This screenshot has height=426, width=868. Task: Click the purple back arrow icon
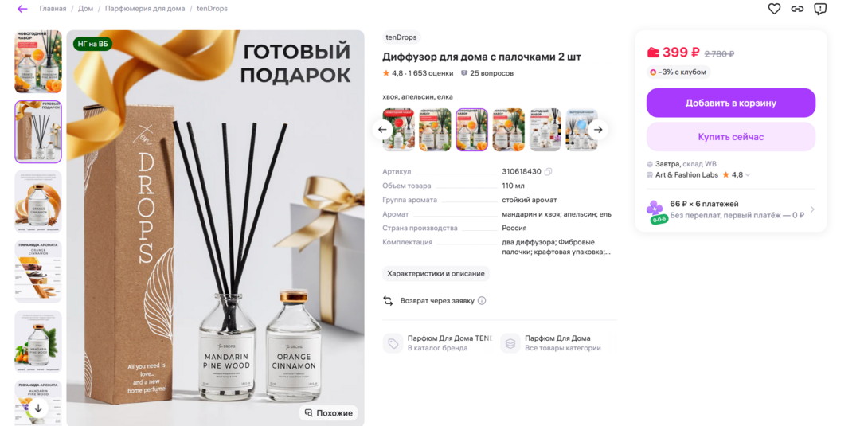pyautogui.click(x=22, y=9)
